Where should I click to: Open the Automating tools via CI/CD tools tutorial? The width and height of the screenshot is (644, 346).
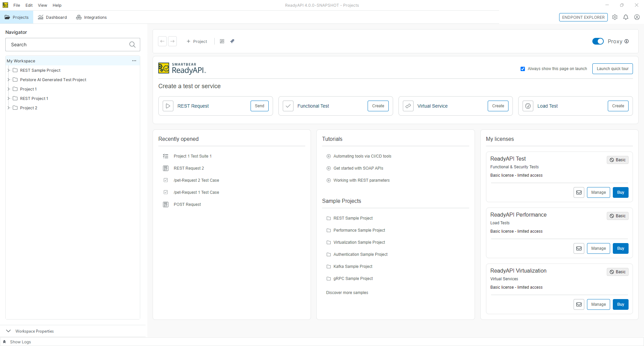pos(362,156)
